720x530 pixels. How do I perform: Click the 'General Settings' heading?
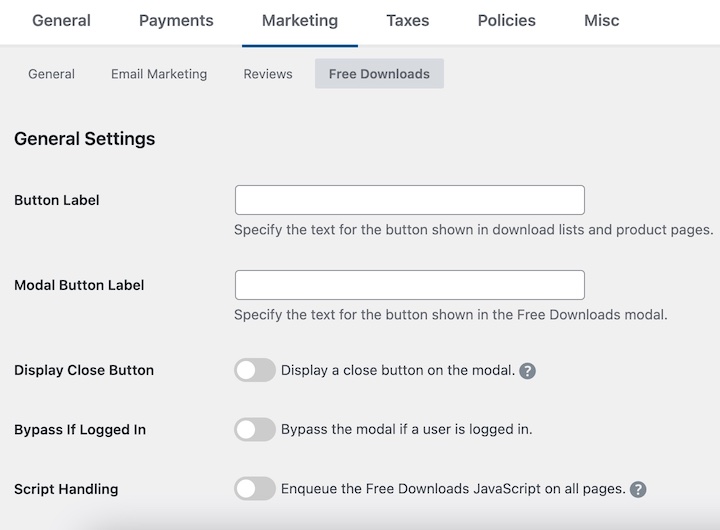click(x=84, y=139)
